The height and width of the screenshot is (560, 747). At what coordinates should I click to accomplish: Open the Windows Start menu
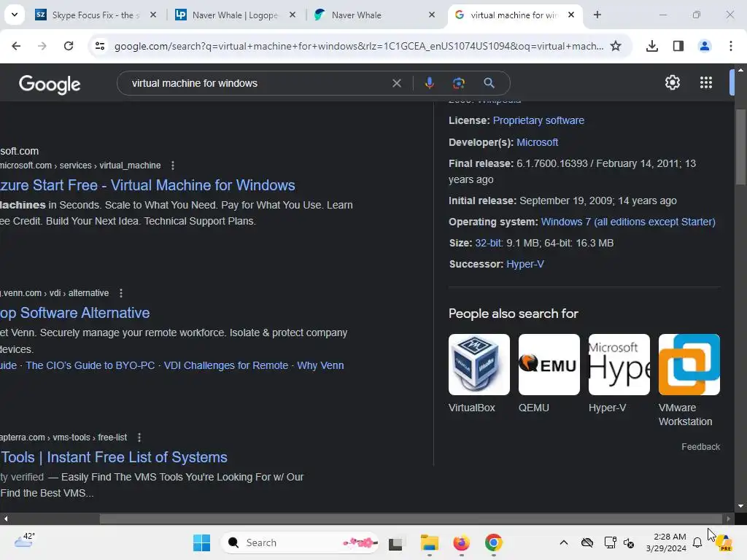[201, 542]
